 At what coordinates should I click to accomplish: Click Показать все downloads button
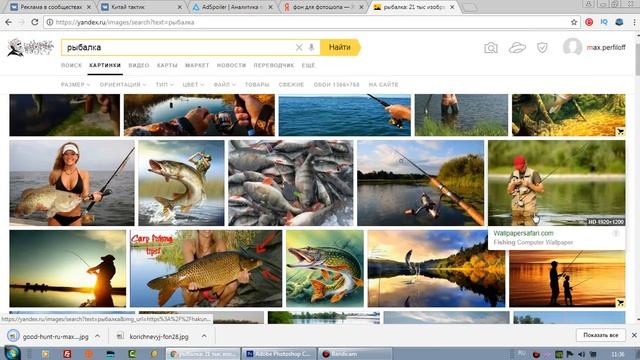pos(600,335)
